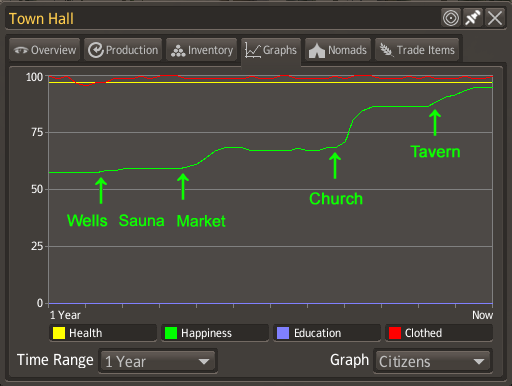Open the Overview tab
The image size is (512, 386).
click(x=45, y=50)
